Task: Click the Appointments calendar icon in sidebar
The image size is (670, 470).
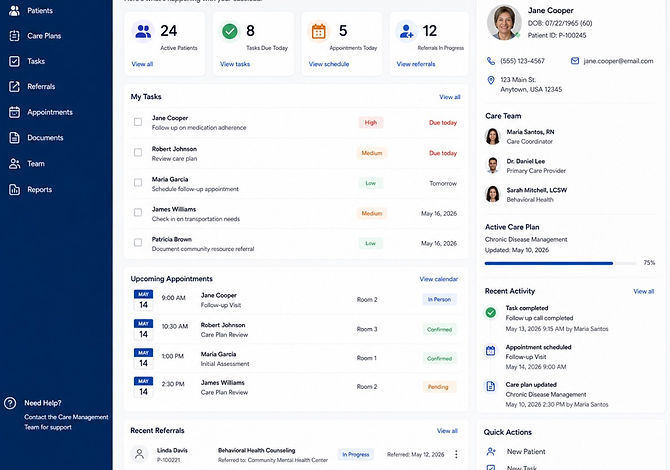Action: pyautogui.click(x=15, y=112)
